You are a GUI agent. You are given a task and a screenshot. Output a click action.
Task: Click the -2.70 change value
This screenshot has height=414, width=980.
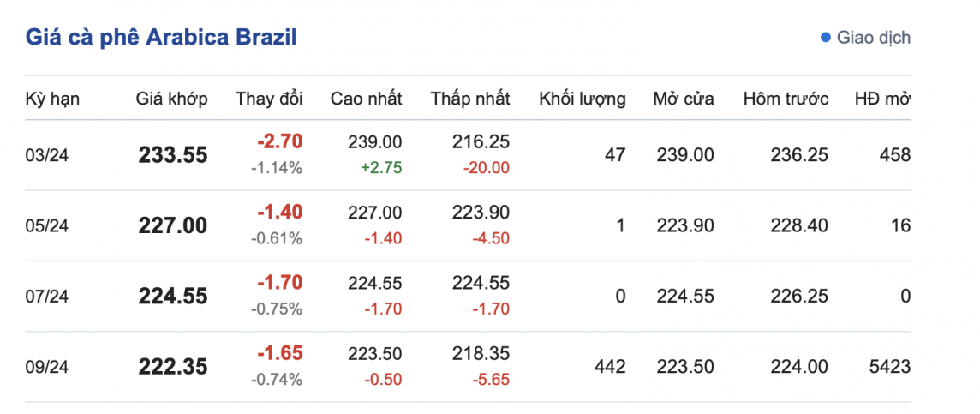pyautogui.click(x=280, y=141)
